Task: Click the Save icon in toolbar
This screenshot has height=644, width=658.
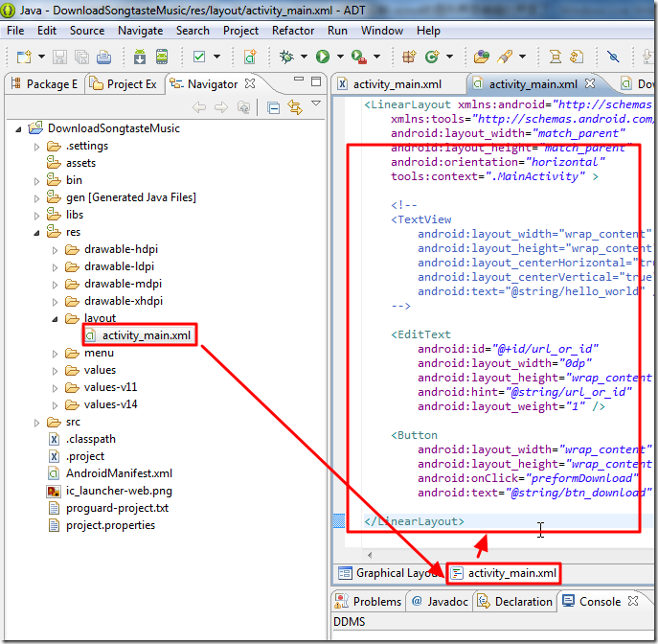Action: [59, 57]
